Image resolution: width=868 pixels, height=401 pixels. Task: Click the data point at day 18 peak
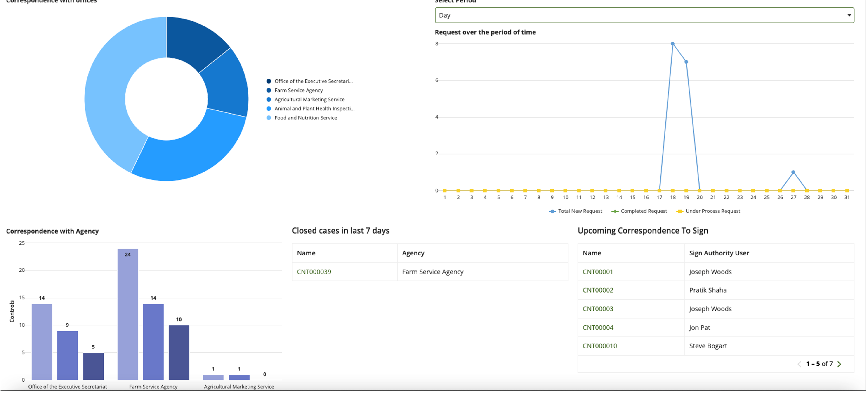point(672,43)
